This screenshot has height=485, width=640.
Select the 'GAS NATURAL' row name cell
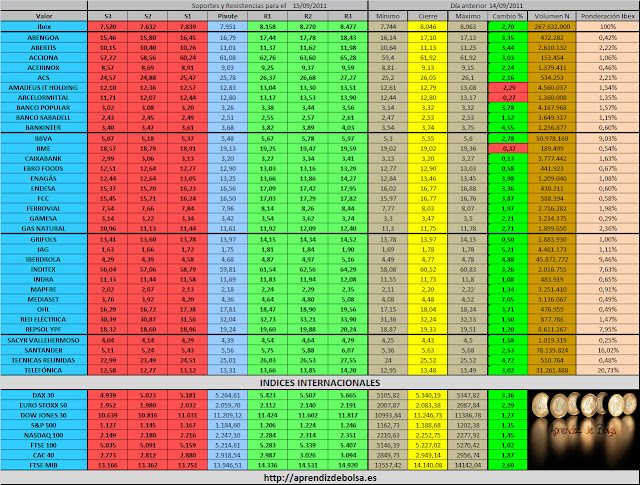coord(44,229)
